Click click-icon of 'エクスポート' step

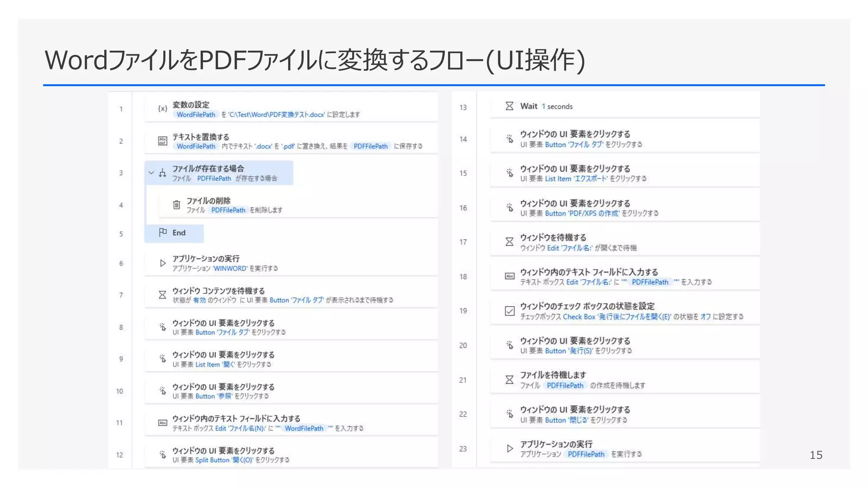point(510,173)
